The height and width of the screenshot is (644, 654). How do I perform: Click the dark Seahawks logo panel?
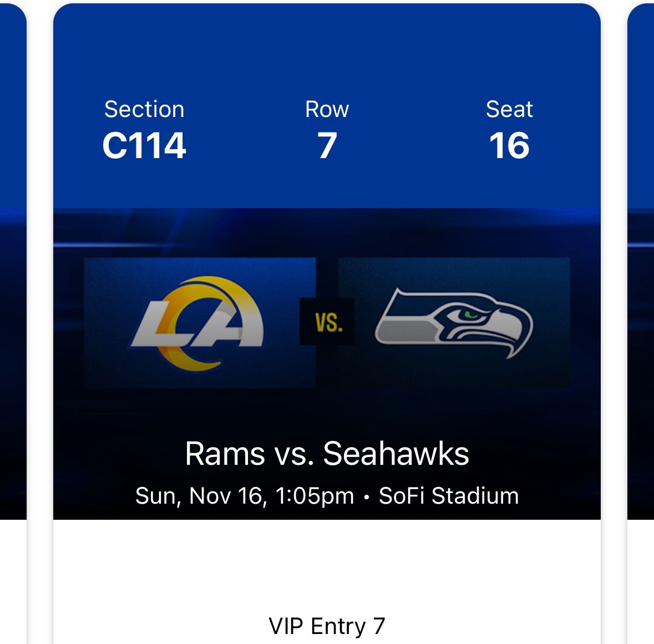click(455, 322)
